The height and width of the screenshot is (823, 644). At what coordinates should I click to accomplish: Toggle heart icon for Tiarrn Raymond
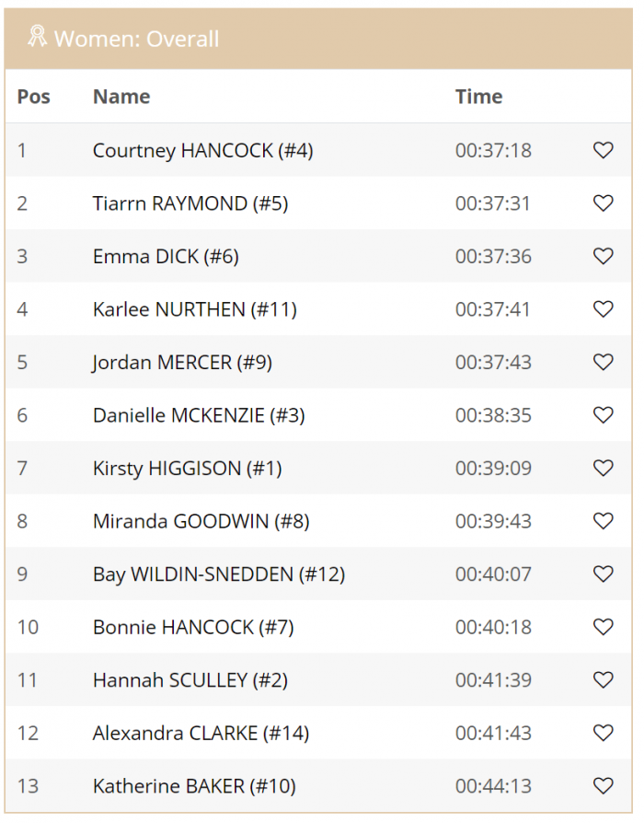[603, 203]
